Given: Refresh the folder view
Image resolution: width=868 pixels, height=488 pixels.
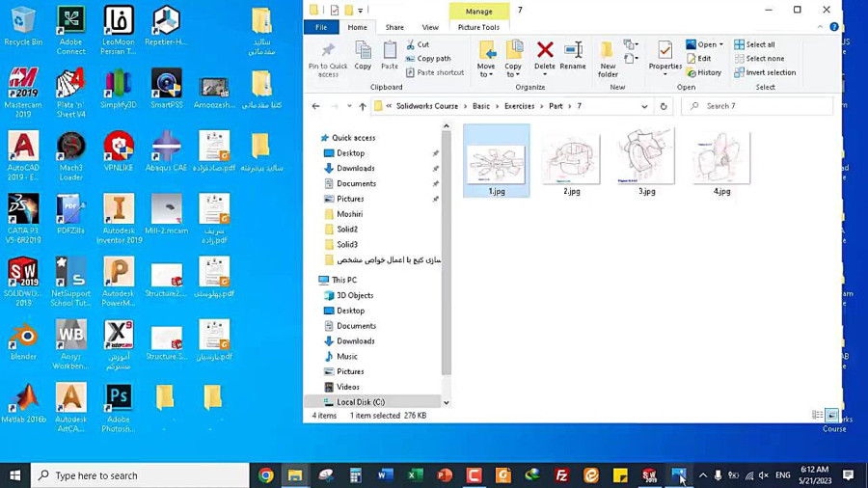Looking at the screenshot, I should (x=664, y=106).
